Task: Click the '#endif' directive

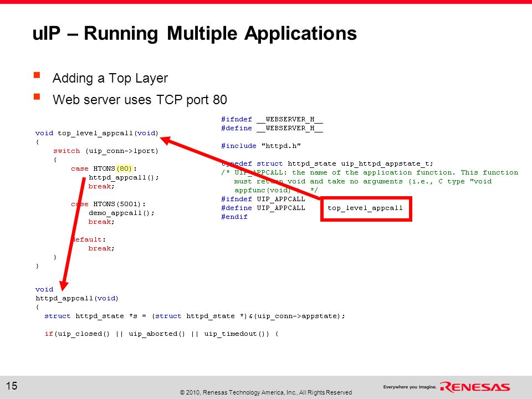Action: (x=234, y=217)
